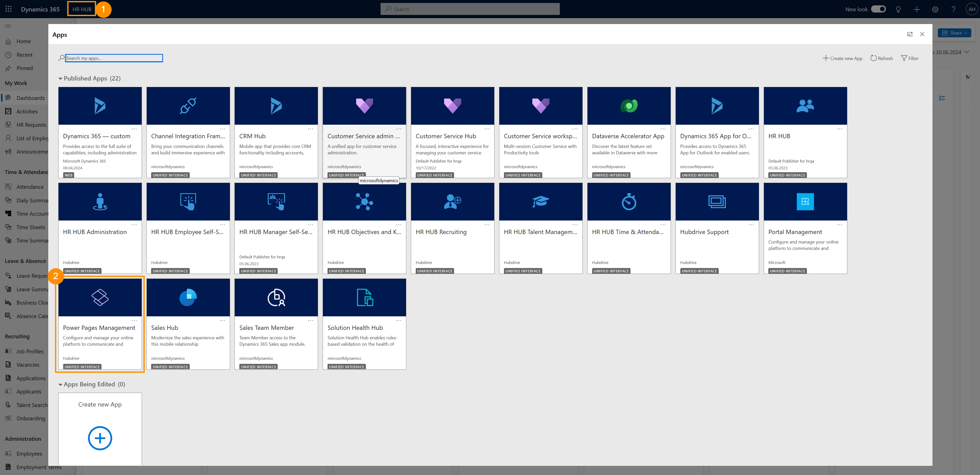
Task: Toggle the New look switch
Action: 878,9
